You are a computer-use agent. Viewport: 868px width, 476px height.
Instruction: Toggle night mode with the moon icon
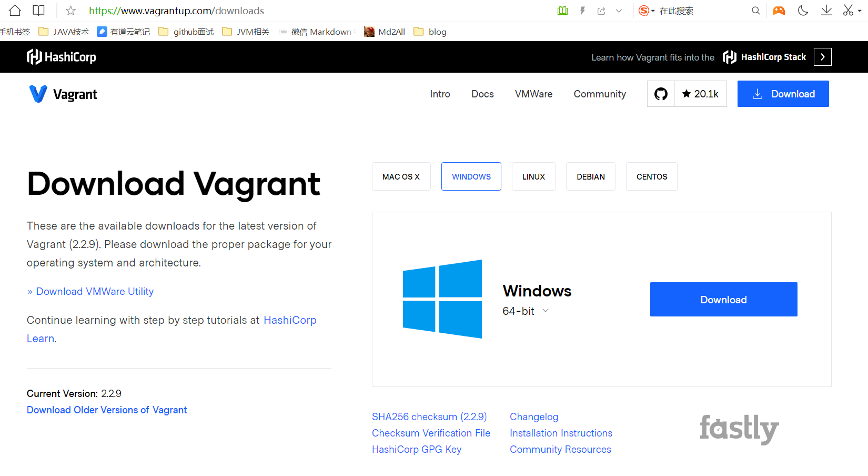(803, 11)
